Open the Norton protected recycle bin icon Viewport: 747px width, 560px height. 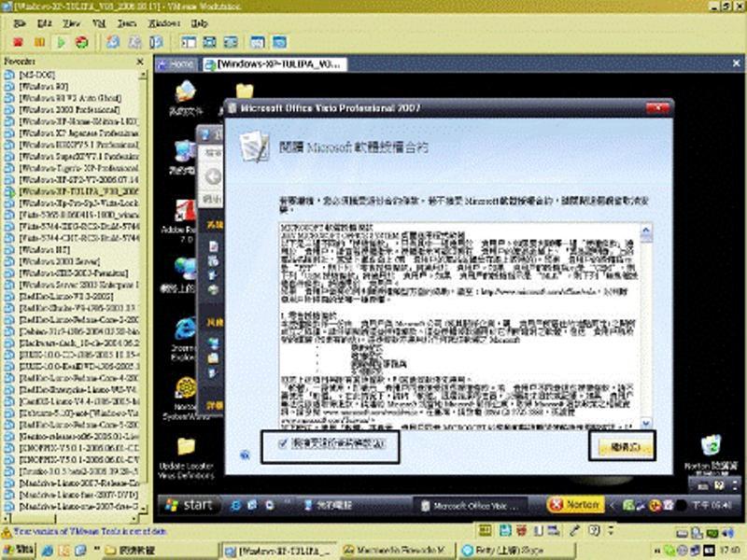click(711, 455)
